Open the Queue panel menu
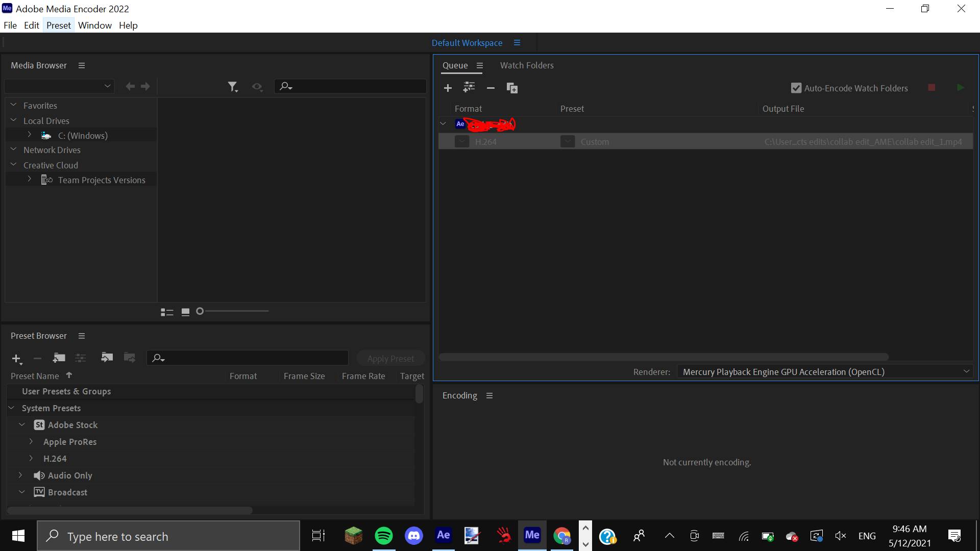This screenshot has width=980, height=551. 480,65
